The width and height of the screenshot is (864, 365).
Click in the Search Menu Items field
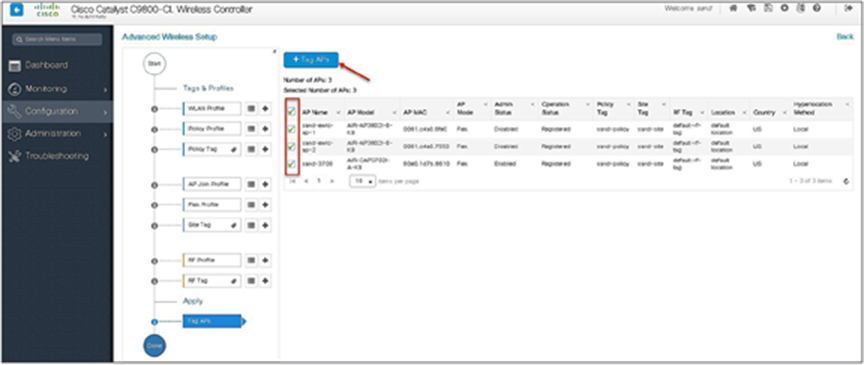[x=57, y=40]
